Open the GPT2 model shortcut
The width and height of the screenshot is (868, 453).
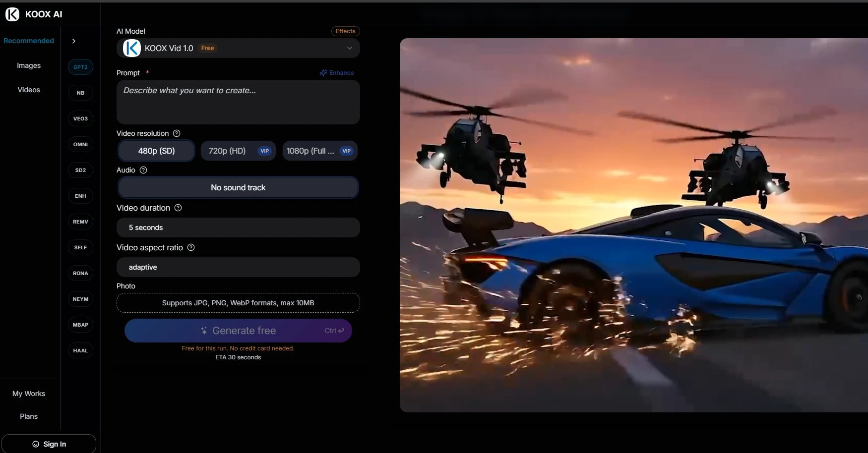[x=80, y=67]
